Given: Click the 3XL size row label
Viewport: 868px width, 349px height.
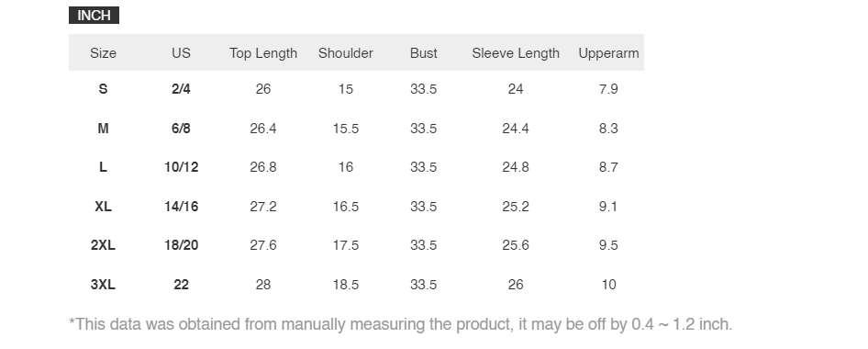Looking at the screenshot, I should coord(103,285).
